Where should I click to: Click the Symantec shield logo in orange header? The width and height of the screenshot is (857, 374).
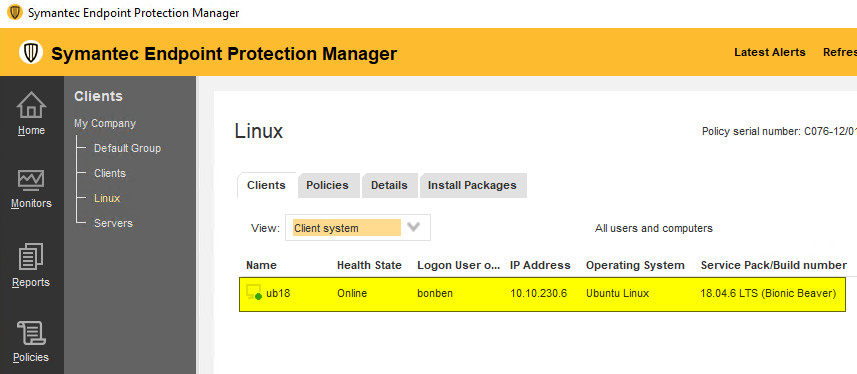31,52
